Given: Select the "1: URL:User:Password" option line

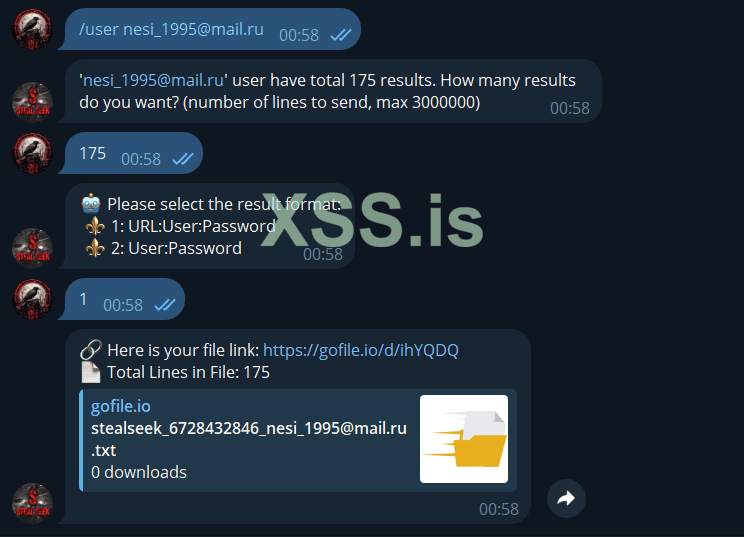Looking at the screenshot, I should pyautogui.click(x=191, y=226).
